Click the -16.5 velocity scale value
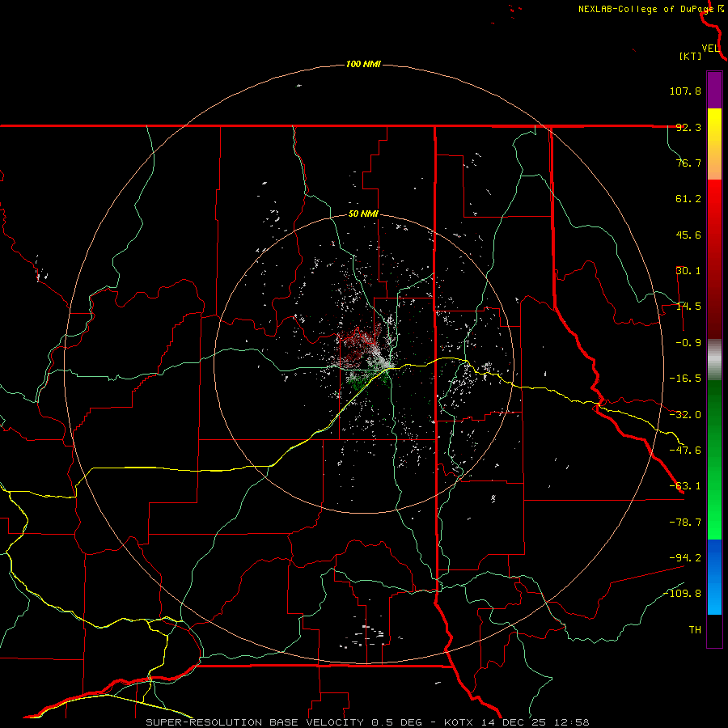Image resolution: width=728 pixels, height=728 pixels. (x=685, y=379)
